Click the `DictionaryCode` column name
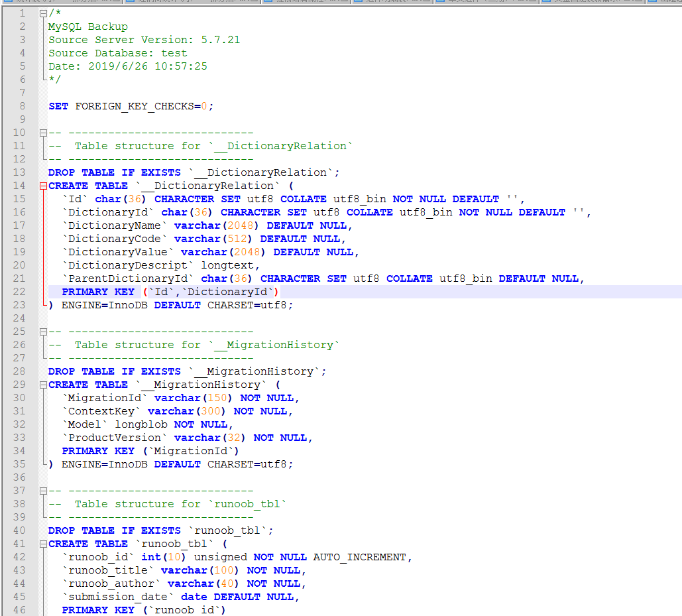Screen dimensions: 682x616 click(115, 239)
